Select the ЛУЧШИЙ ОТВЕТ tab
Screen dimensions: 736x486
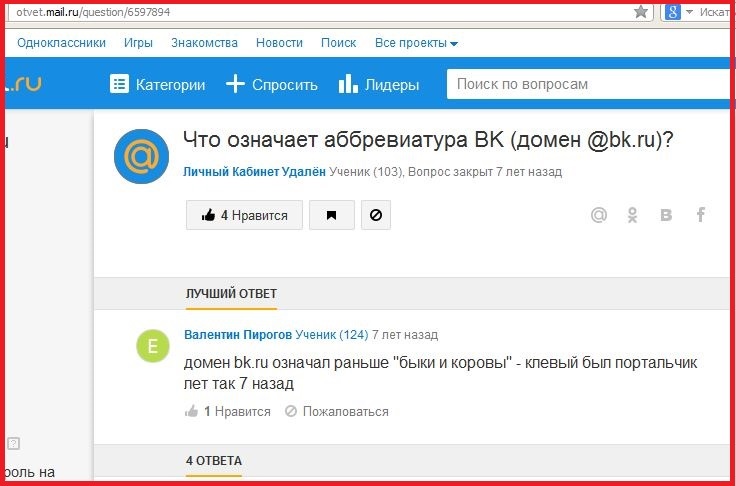(x=231, y=294)
